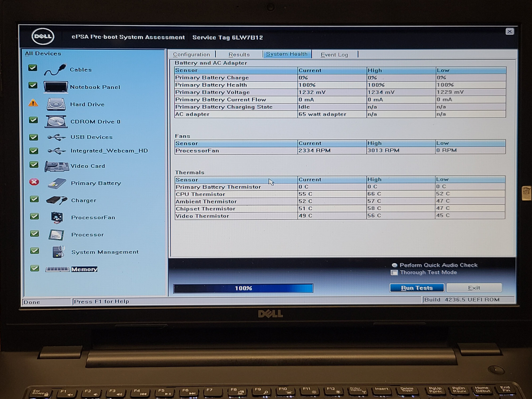This screenshot has height=399, width=532.
Task: Close the ePSA assessment window
Action: pos(509,32)
